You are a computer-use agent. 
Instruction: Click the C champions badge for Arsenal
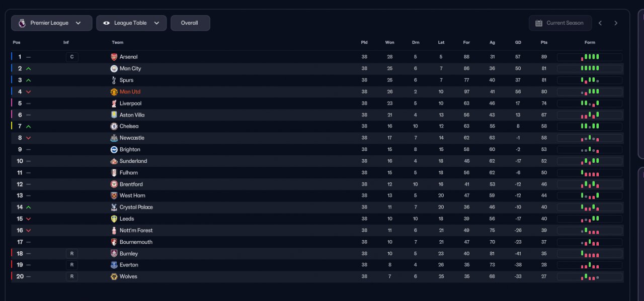click(72, 57)
